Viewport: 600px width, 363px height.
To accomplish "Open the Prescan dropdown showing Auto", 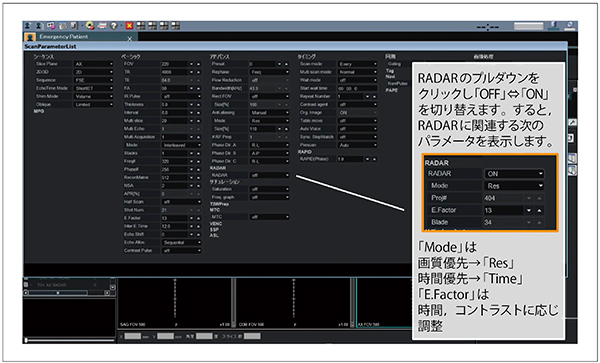I will click(357, 145).
